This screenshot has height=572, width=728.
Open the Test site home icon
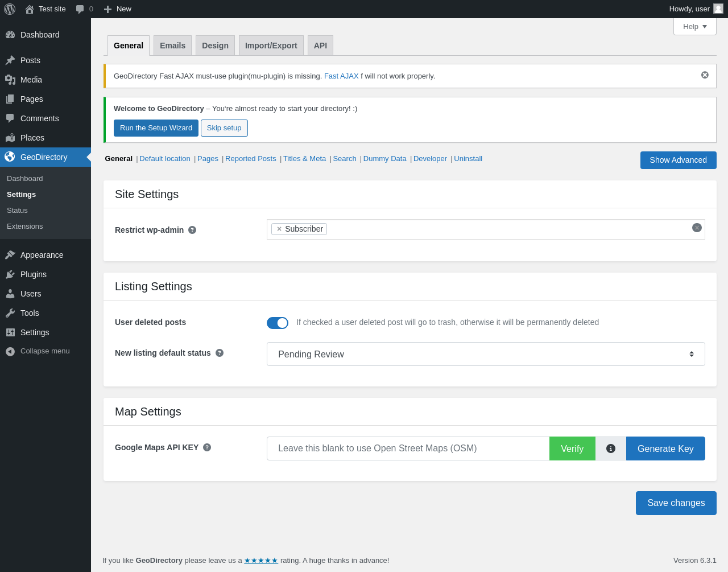(30, 9)
